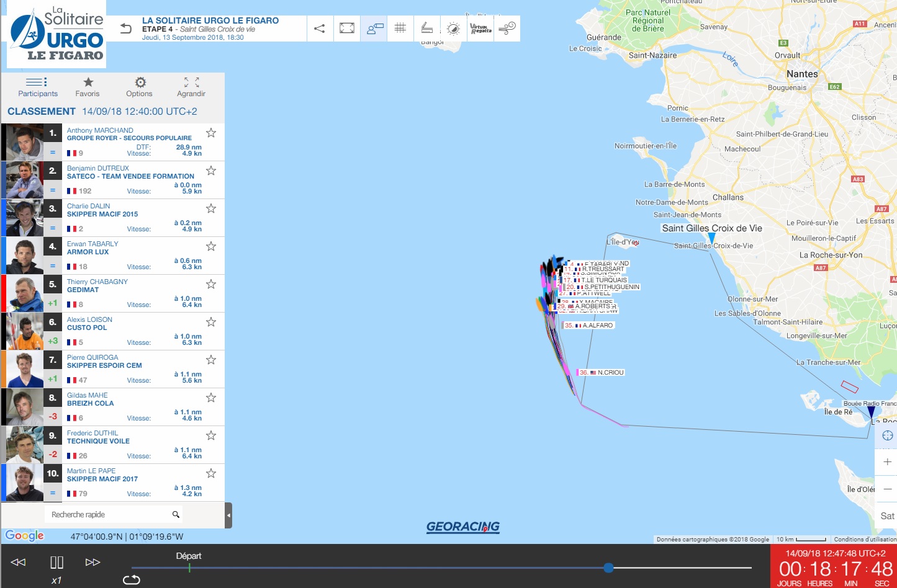Open the Virtual Regatta button
Viewport: 897px width, 588px height.
point(480,29)
